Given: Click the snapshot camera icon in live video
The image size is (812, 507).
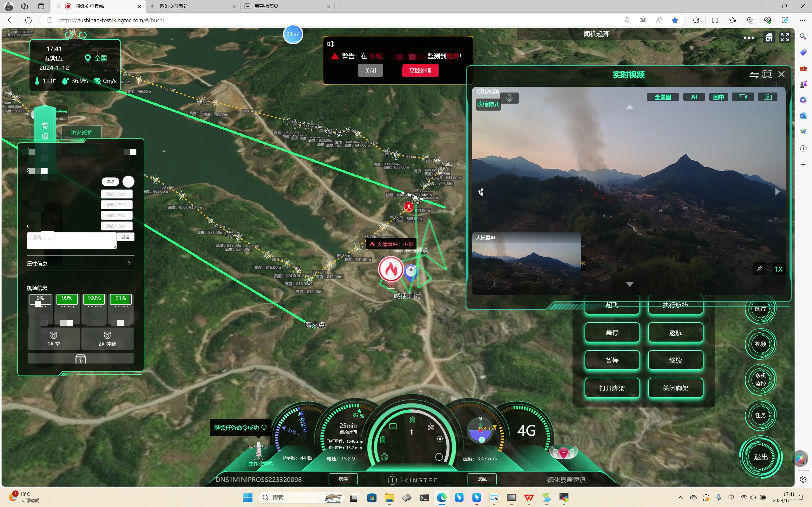Looking at the screenshot, I should 767,97.
